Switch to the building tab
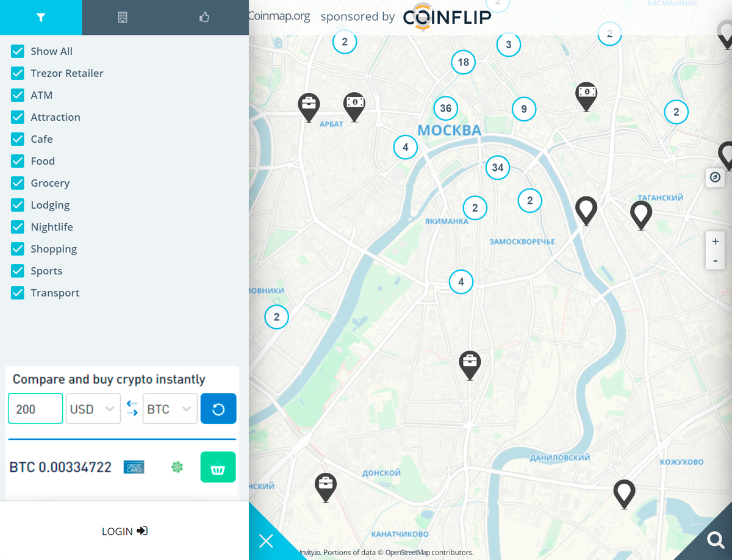The image size is (732, 560). coord(123,17)
